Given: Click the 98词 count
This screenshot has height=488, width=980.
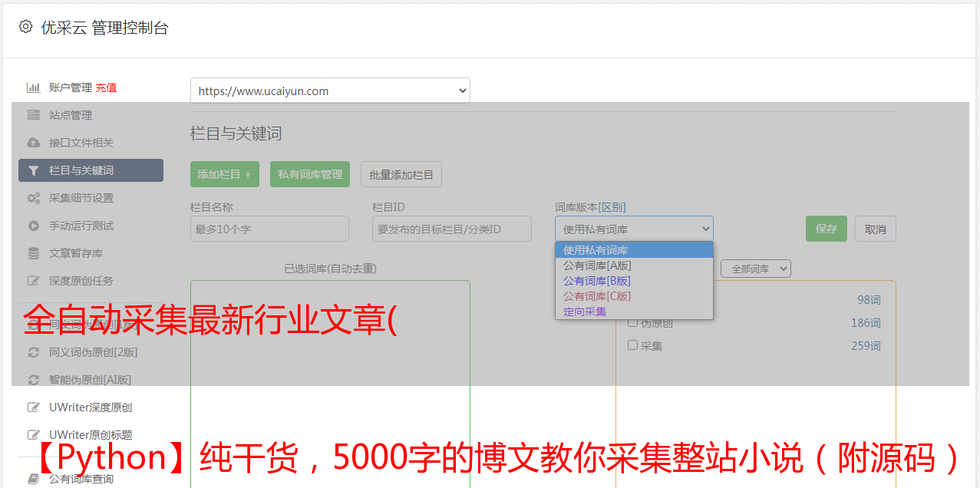Looking at the screenshot, I should [x=869, y=300].
